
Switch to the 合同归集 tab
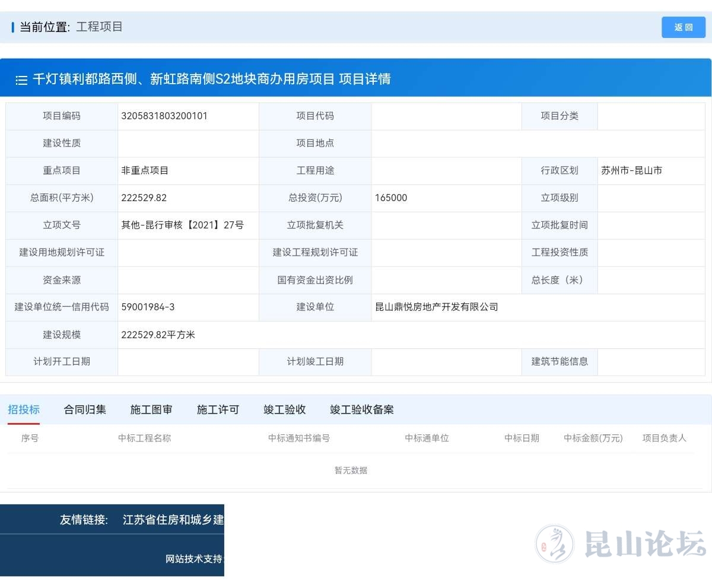point(85,409)
